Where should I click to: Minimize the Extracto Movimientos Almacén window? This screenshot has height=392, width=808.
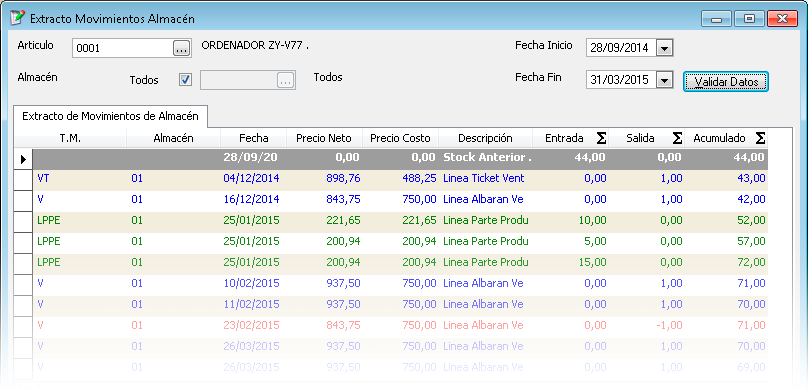coord(717,19)
